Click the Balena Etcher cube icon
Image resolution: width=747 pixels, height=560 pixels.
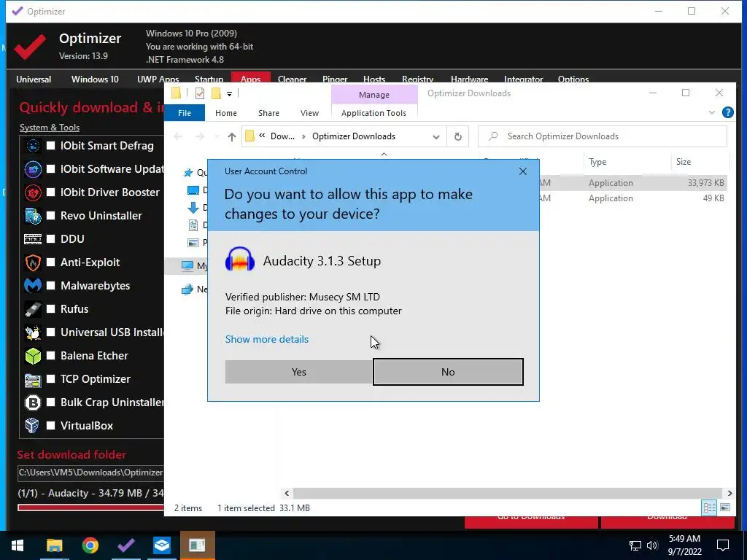[x=33, y=356]
